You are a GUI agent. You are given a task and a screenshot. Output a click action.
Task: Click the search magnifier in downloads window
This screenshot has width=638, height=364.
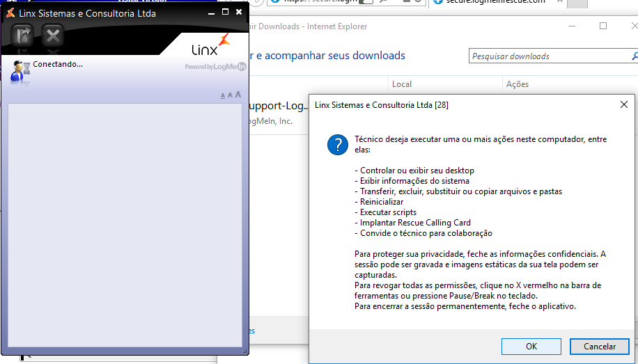[635, 56]
